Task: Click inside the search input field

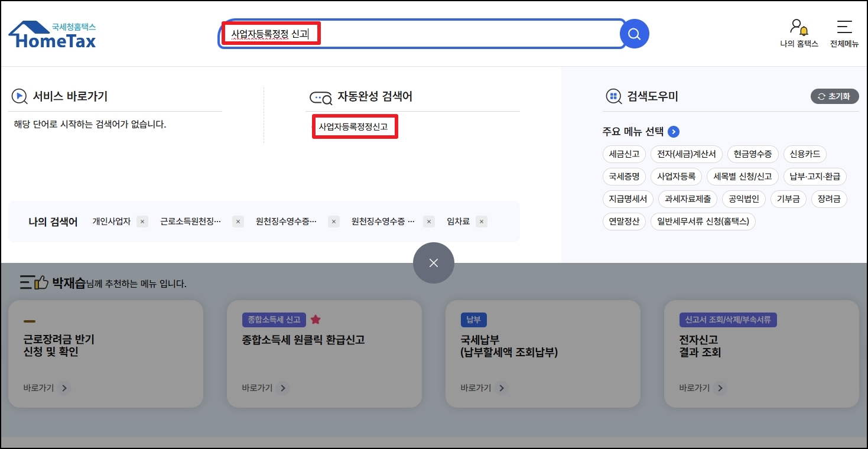Action: [414, 34]
